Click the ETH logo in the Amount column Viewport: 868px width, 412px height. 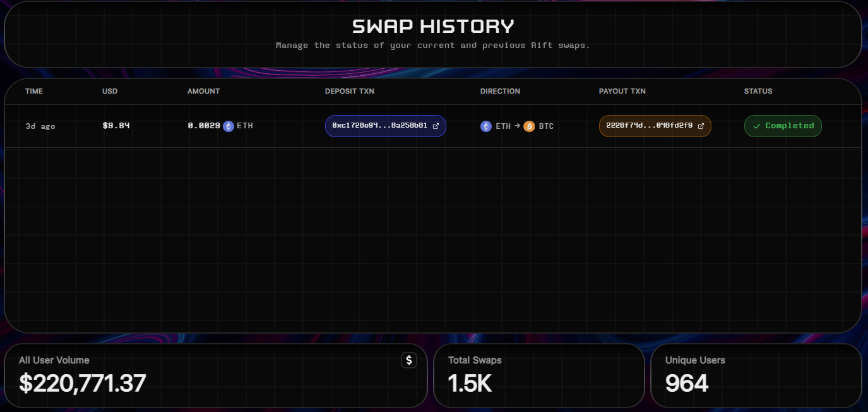coord(228,126)
